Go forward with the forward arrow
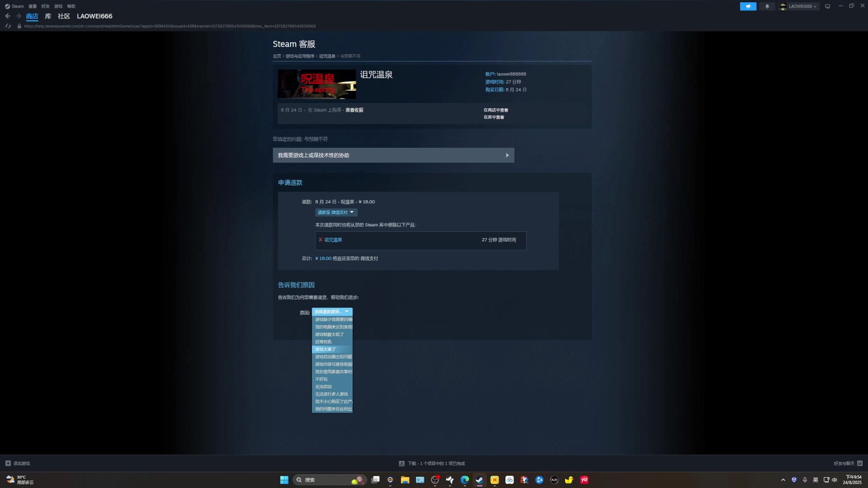The image size is (868, 488). click(19, 16)
